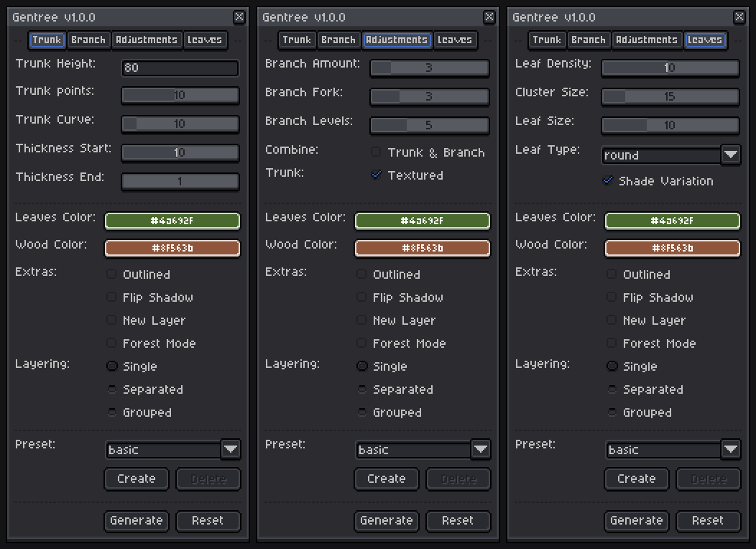Enable Forest Mode in the right panel
The width and height of the screenshot is (756, 549).
[612, 343]
